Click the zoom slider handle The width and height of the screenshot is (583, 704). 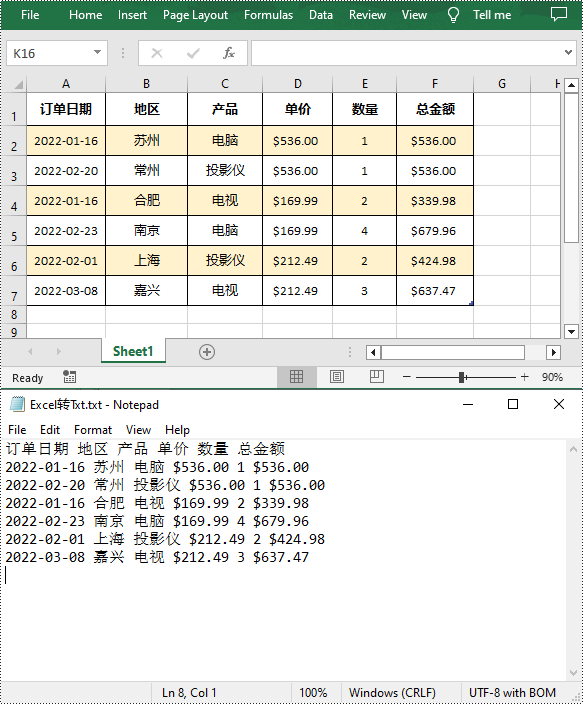(462, 377)
